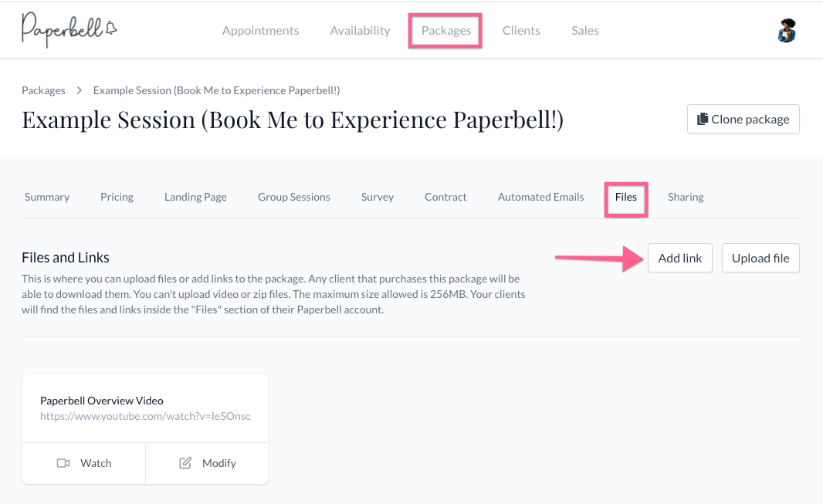Go to the Contract tab
The image size is (823, 504).
pos(445,197)
